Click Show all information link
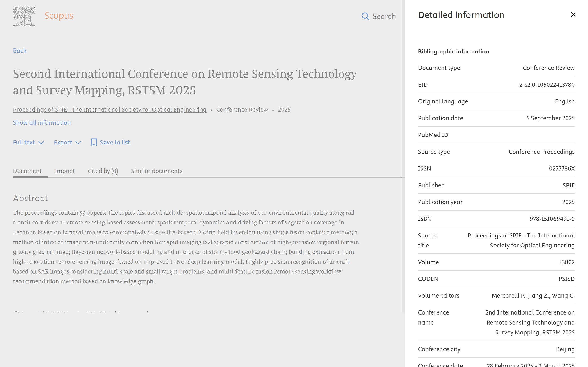This screenshot has width=588, height=367. coord(42,123)
